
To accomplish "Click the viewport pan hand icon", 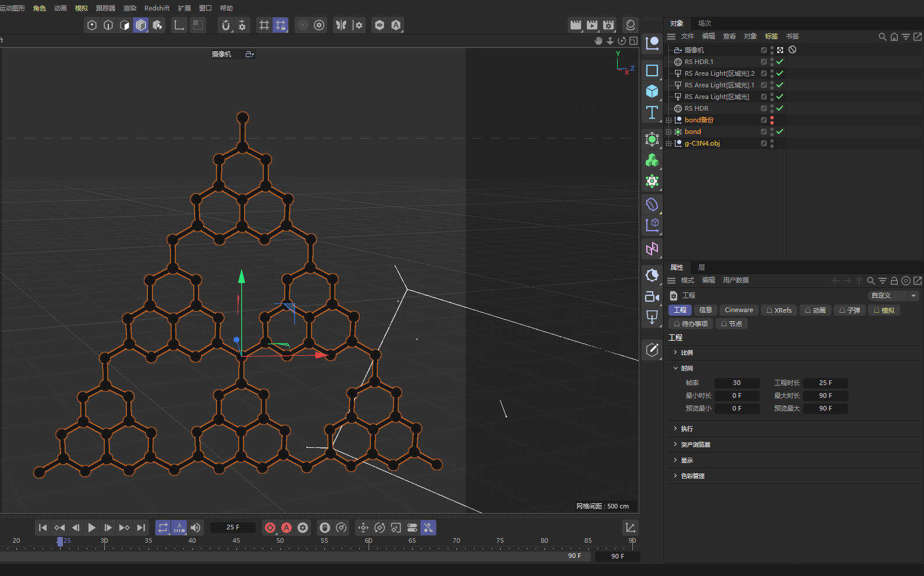I will click(599, 41).
